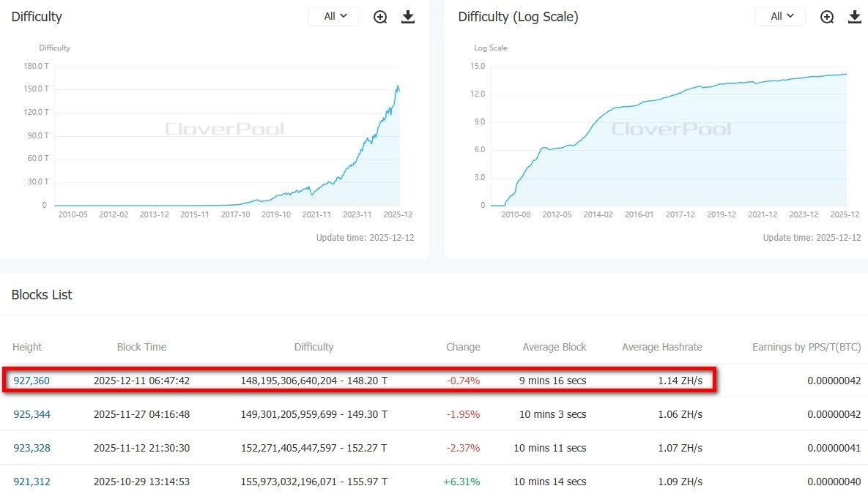The image size is (868, 494).
Task: Click the Average Hashrate column header
Action: (662, 347)
